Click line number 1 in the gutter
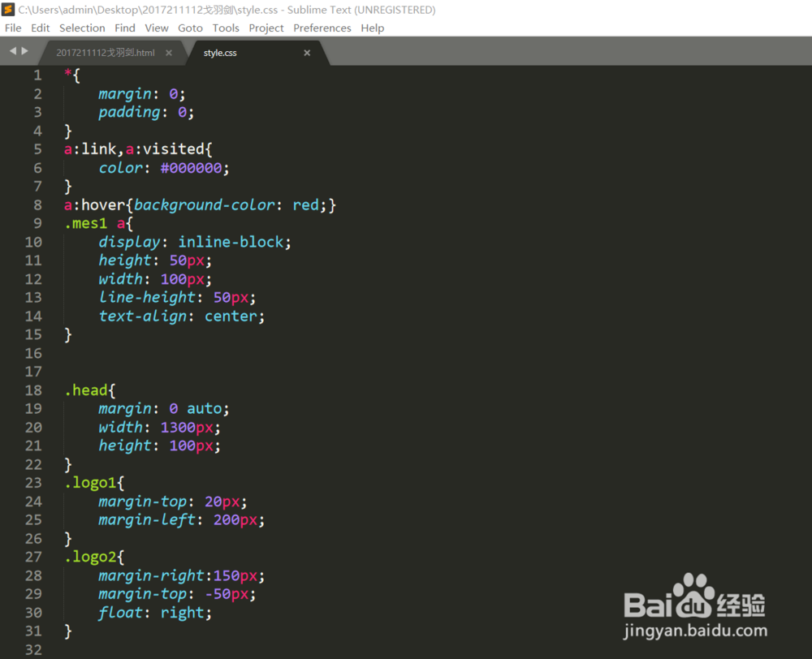Image resolution: width=812 pixels, height=659 pixels. 38,75
